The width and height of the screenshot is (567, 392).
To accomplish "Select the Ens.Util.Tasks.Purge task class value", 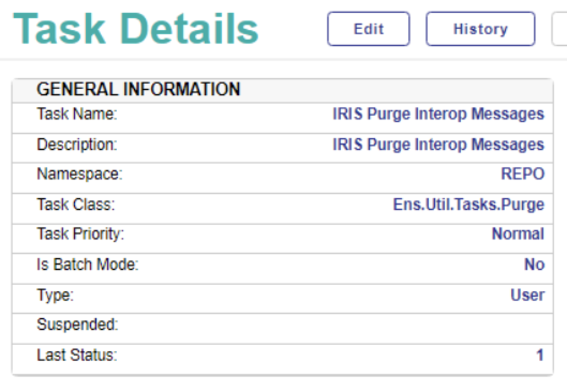I will tap(468, 205).
